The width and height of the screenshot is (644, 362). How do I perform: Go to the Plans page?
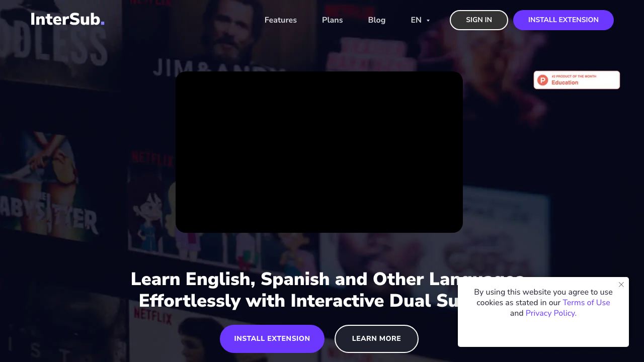(332, 20)
